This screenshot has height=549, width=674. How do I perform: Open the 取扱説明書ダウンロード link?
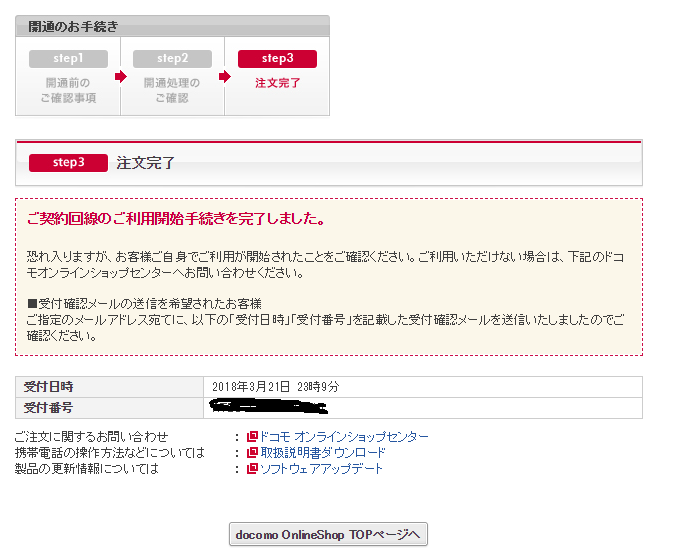click(322, 453)
